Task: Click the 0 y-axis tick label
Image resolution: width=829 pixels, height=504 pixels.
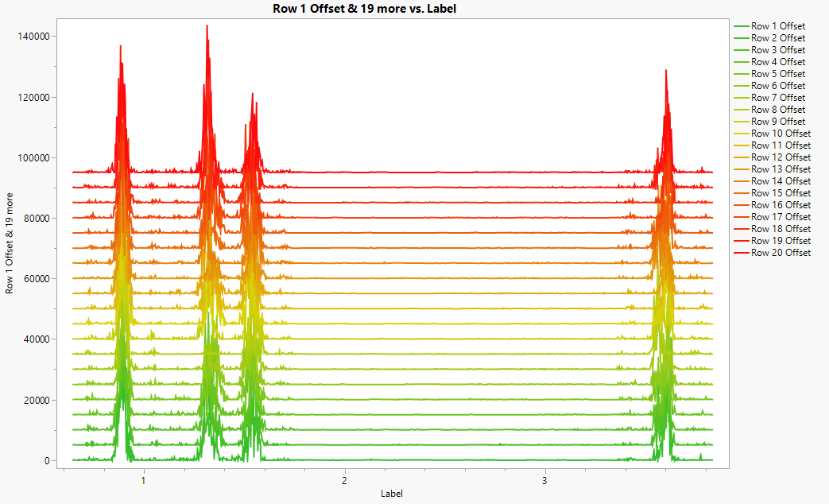Action: pos(47,461)
